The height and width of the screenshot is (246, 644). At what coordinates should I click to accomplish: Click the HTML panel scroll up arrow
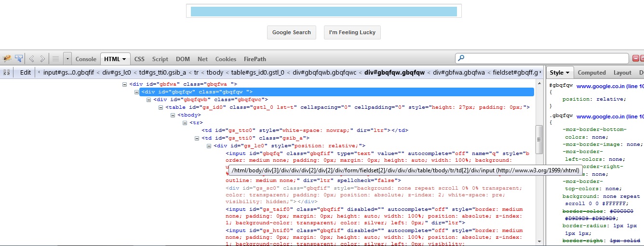tap(539, 83)
